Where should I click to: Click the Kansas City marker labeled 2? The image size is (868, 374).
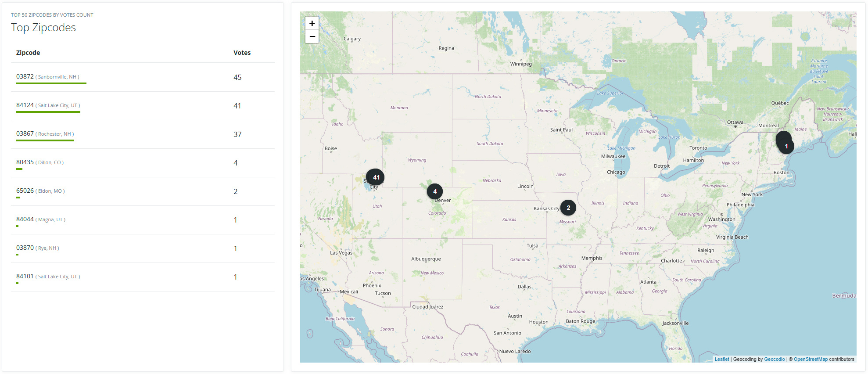coord(568,208)
